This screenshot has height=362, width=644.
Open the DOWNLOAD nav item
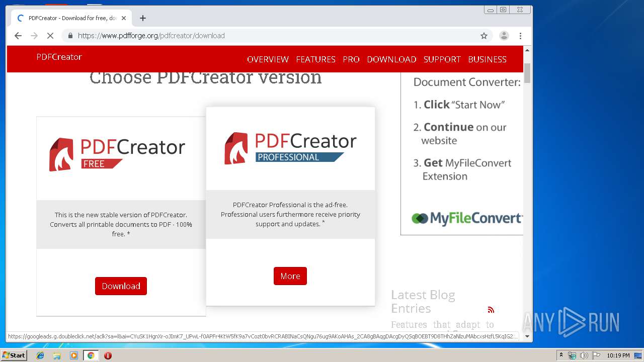coord(391,59)
